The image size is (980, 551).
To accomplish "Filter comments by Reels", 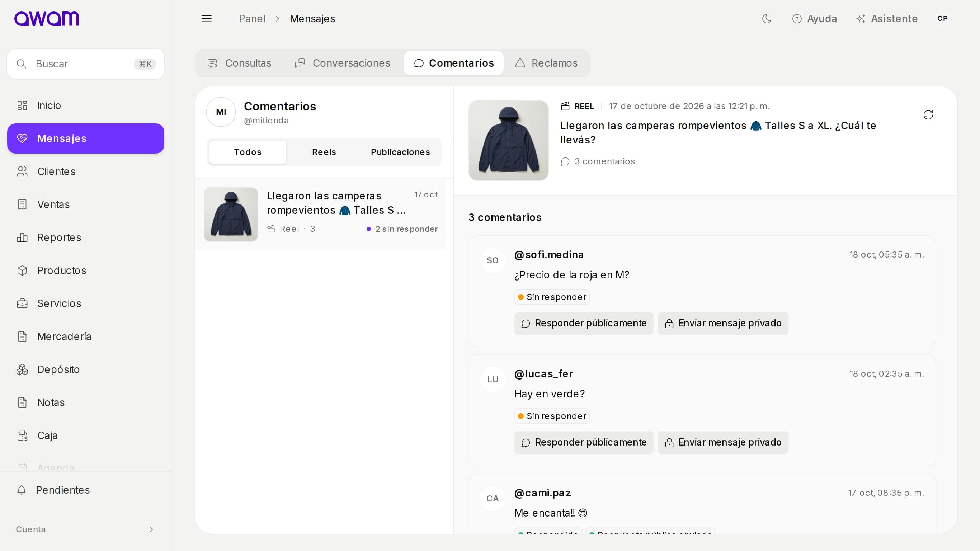I will point(324,152).
